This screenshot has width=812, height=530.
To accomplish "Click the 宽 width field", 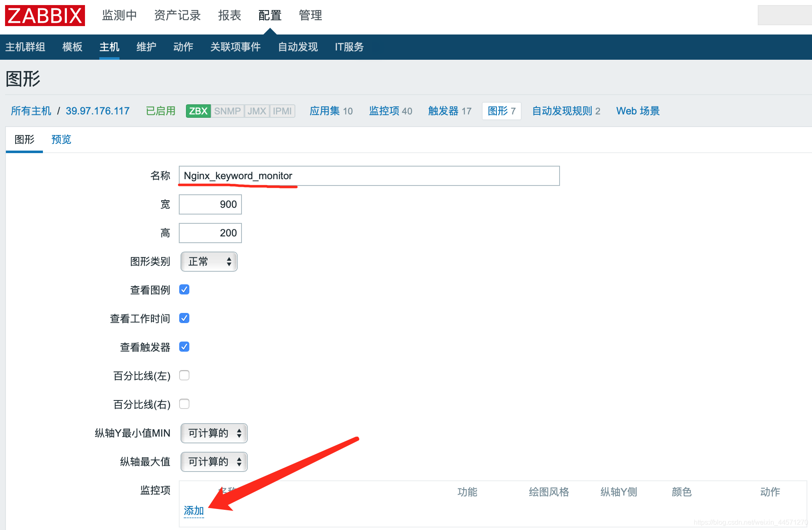I will coord(210,204).
